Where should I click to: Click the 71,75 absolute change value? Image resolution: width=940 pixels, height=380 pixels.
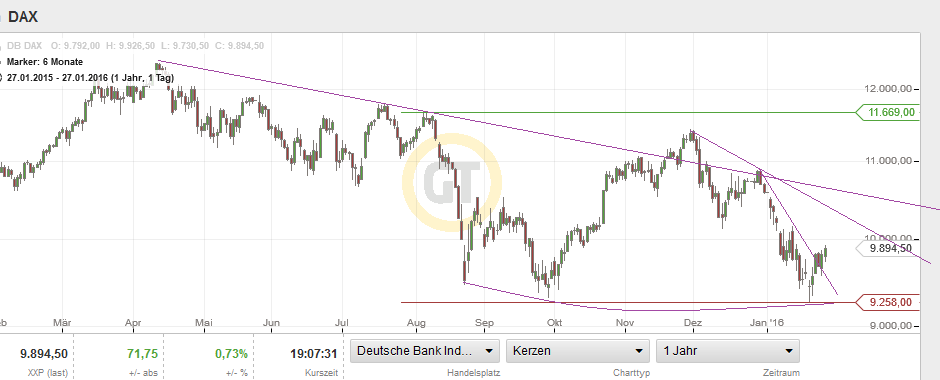(x=142, y=354)
